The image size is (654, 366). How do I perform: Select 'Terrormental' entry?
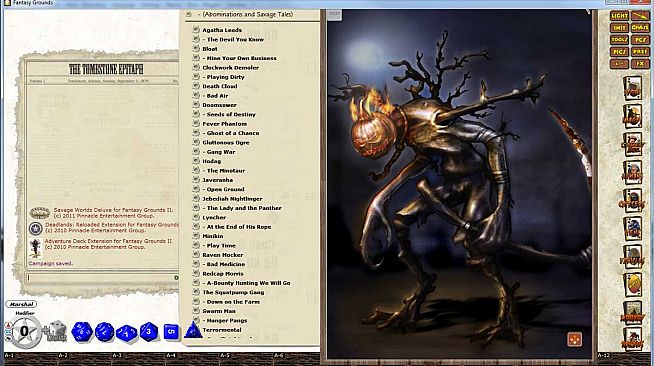coord(222,330)
